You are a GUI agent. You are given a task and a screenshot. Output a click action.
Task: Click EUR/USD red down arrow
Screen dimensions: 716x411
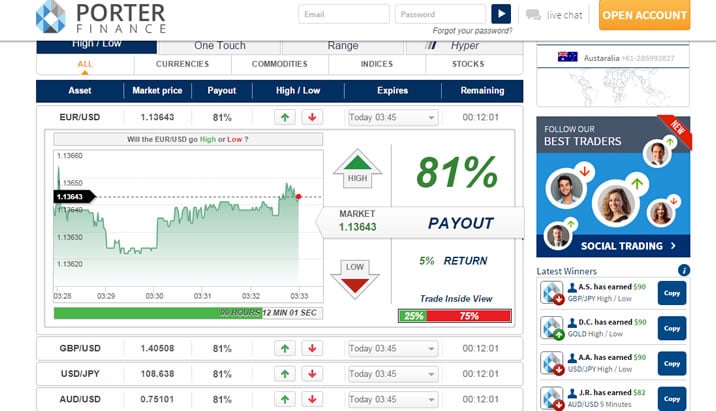click(x=312, y=117)
